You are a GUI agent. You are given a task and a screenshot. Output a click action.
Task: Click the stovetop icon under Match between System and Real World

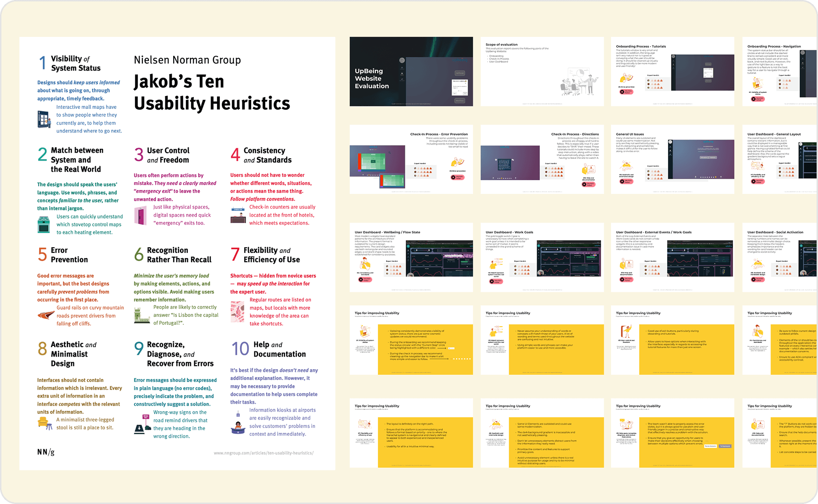[43, 224]
